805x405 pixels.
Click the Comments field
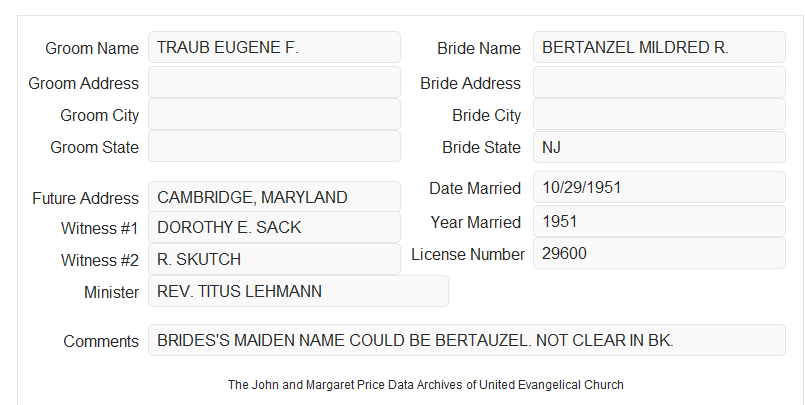(467, 340)
